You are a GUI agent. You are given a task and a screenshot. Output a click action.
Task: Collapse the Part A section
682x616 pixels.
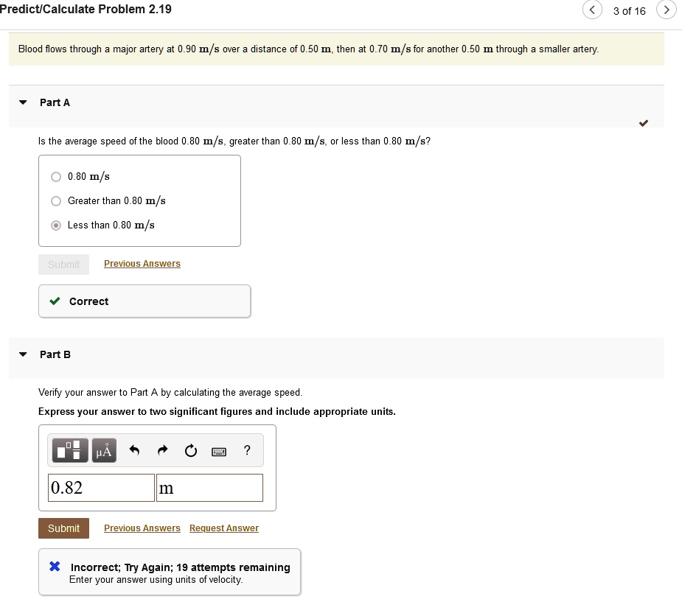[x=22, y=102]
